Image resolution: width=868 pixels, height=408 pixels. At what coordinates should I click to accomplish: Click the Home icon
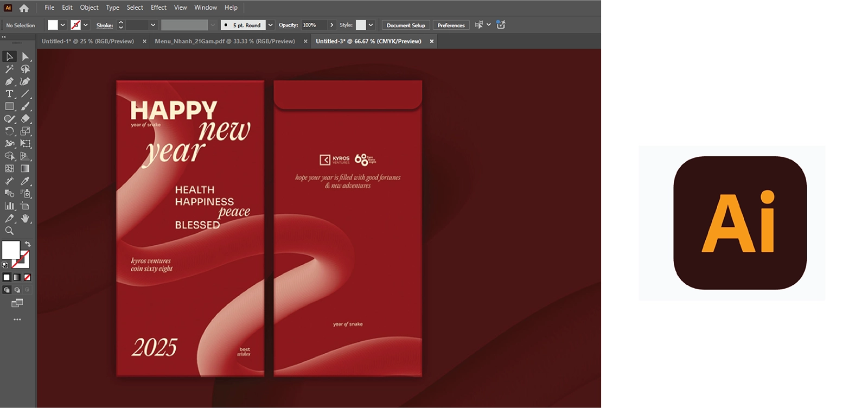click(x=24, y=8)
